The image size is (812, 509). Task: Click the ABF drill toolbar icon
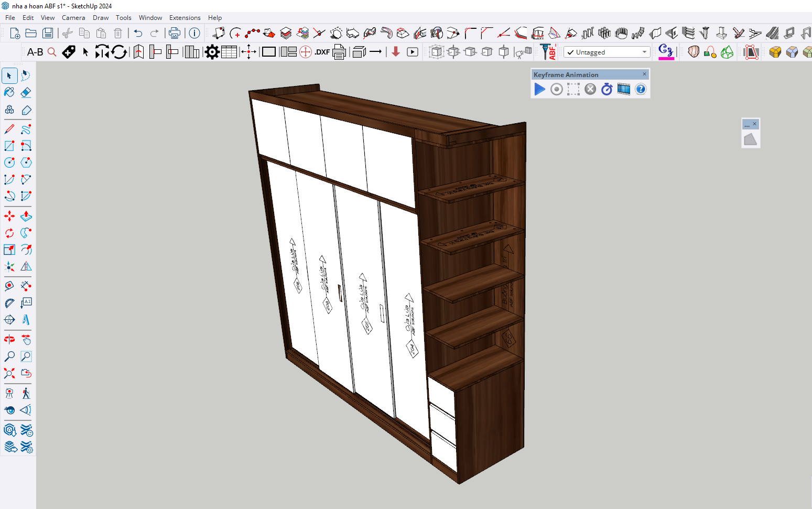[x=548, y=52]
